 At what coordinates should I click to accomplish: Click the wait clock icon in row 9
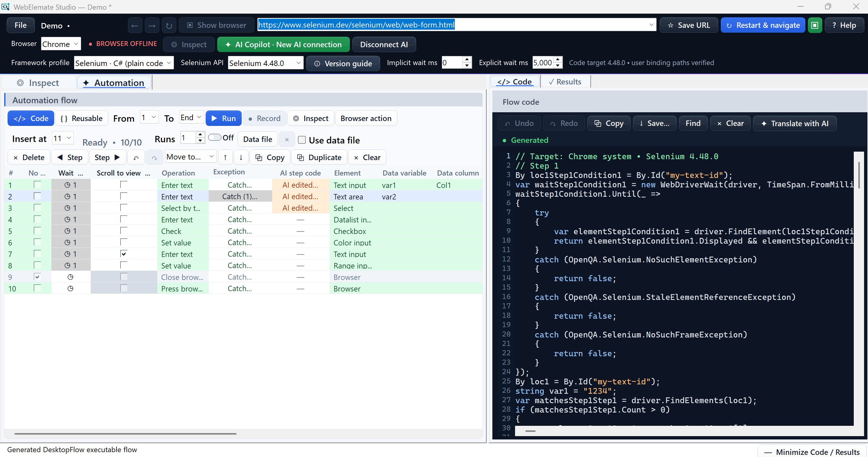(70, 277)
